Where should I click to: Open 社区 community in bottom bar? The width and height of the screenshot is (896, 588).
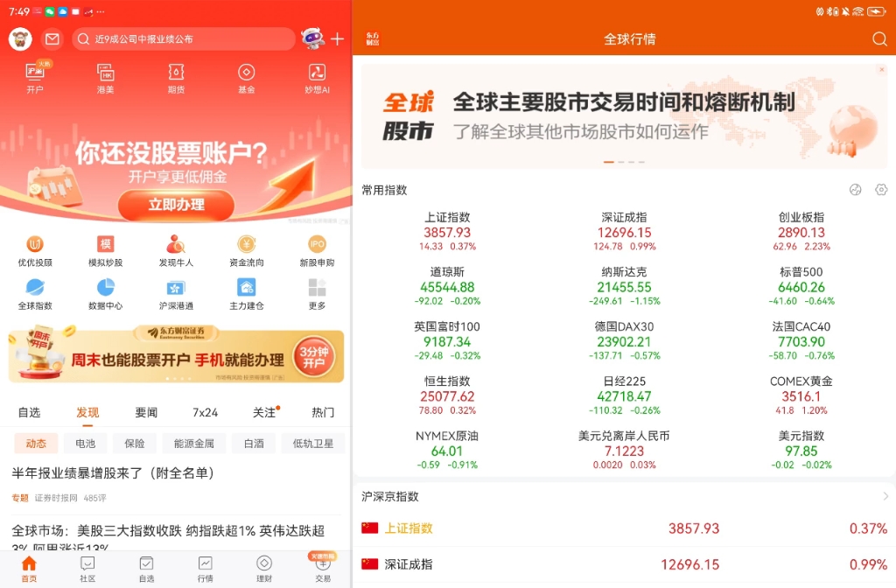(x=87, y=569)
